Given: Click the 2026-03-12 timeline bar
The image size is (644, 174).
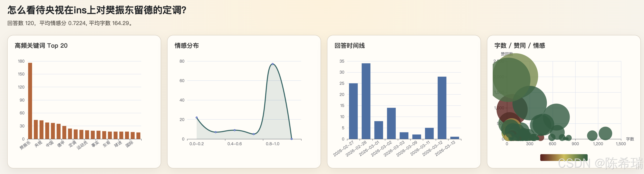Looking at the screenshot, I should pyautogui.click(x=442, y=108).
